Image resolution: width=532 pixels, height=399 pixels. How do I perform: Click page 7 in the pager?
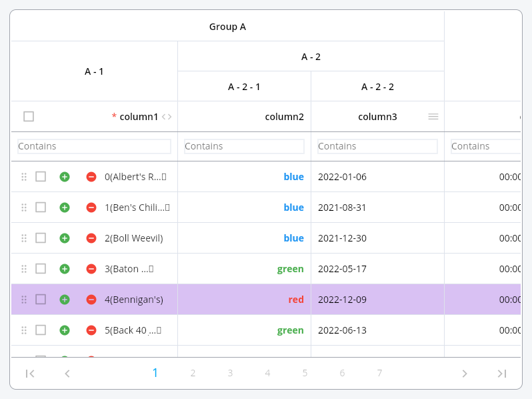379,374
